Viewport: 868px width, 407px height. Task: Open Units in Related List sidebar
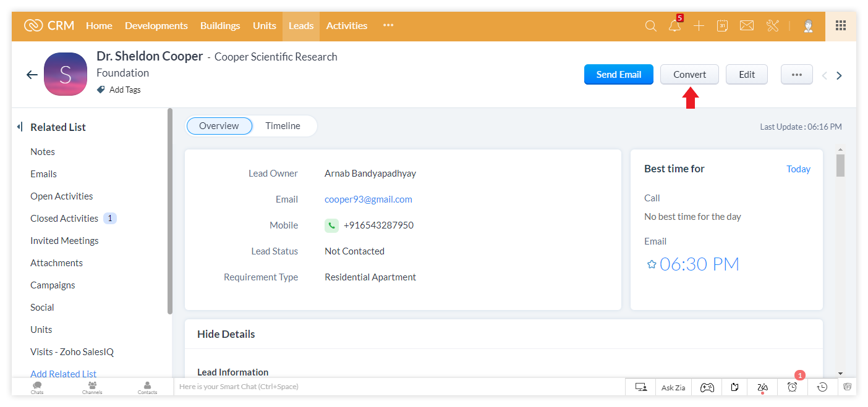[x=41, y=329]
